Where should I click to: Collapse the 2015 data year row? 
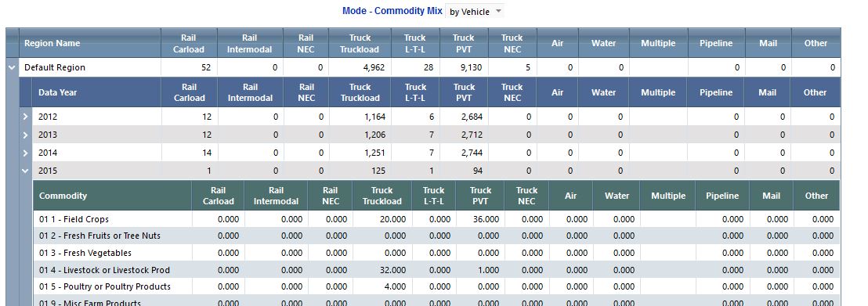26,171
